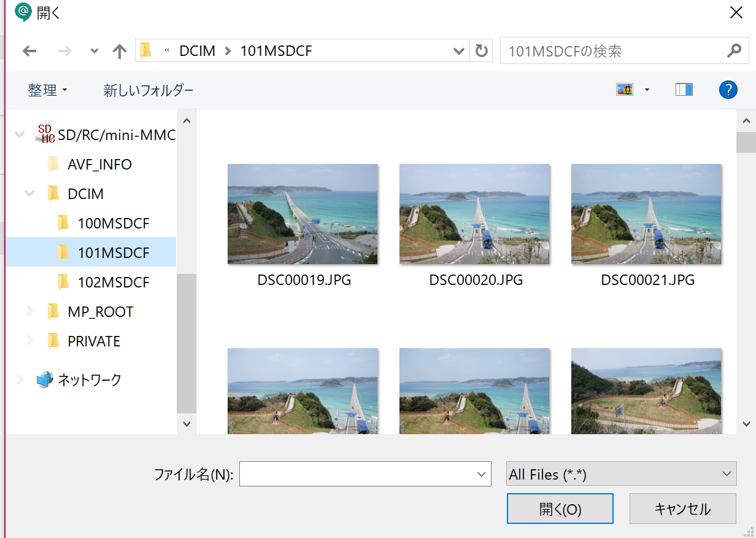Expand the ネットワーク tree node
Screen dimensions: 756x538
(x=20, y=380)
